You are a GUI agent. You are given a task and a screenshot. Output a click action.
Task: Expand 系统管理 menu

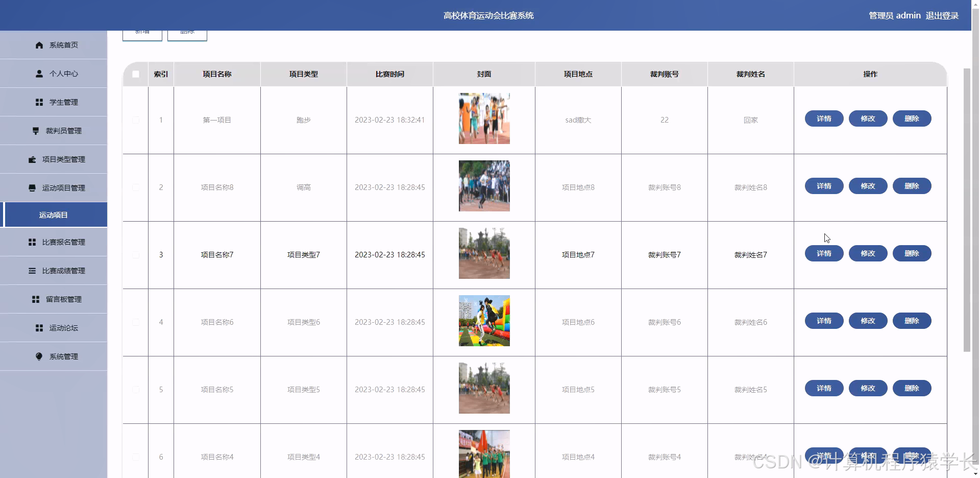click(54, 356)
